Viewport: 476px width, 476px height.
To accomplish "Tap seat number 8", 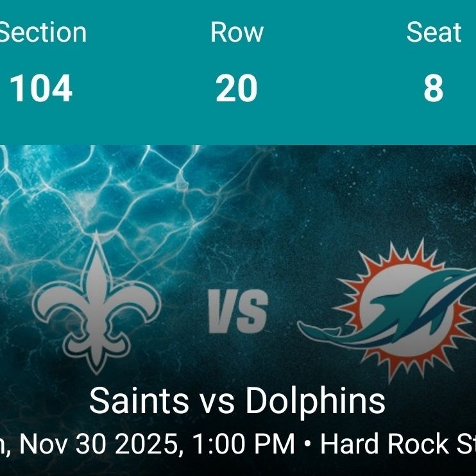I will click(x=434, y=89).
